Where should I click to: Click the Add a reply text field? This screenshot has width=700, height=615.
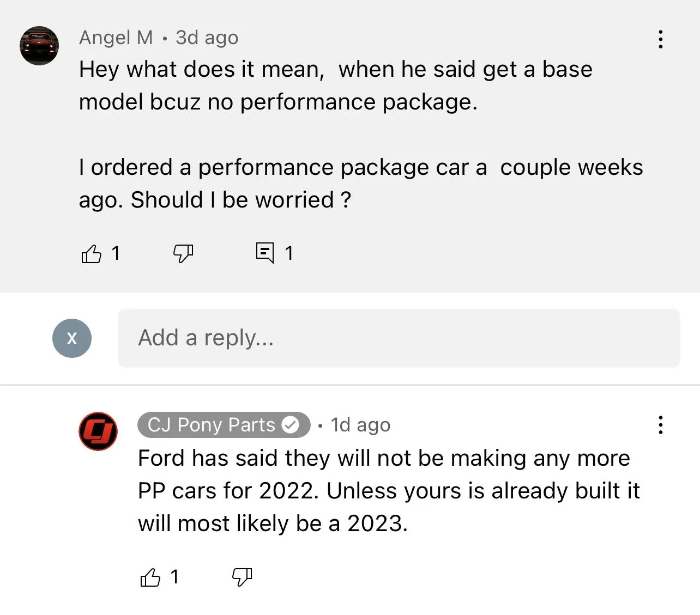[x=399, y=338]
